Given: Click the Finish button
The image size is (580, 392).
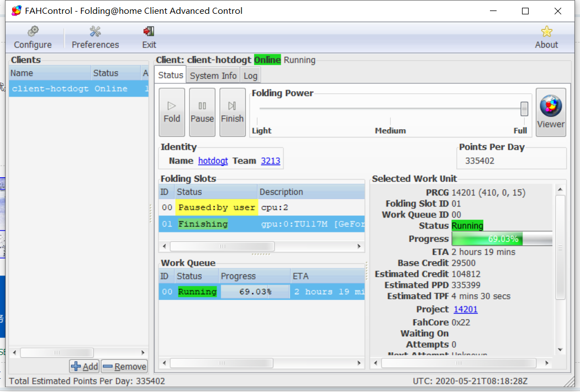Looking at the screenshot, I should (233, 112).
